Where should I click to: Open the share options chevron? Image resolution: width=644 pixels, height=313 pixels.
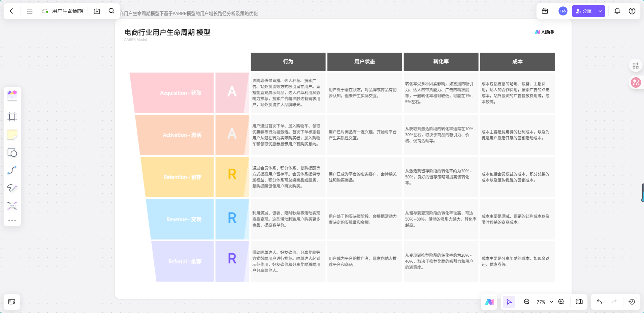pos(600,11)
